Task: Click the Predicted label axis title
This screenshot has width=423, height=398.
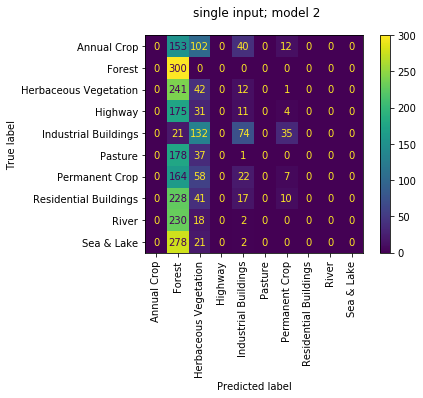Action: (254, 386)
